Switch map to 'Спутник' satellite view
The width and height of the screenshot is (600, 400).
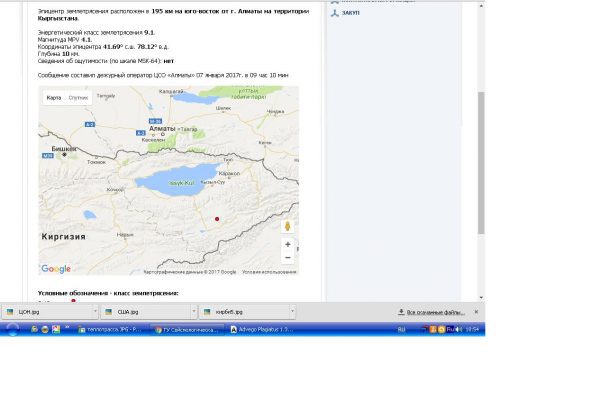point(78,98)
